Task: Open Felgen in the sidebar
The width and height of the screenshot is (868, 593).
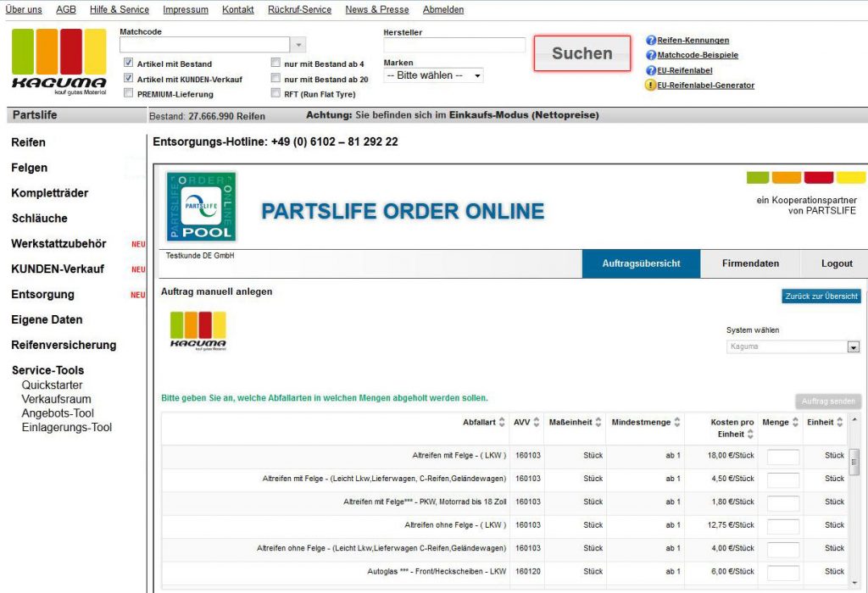Action: click(30, 169)
